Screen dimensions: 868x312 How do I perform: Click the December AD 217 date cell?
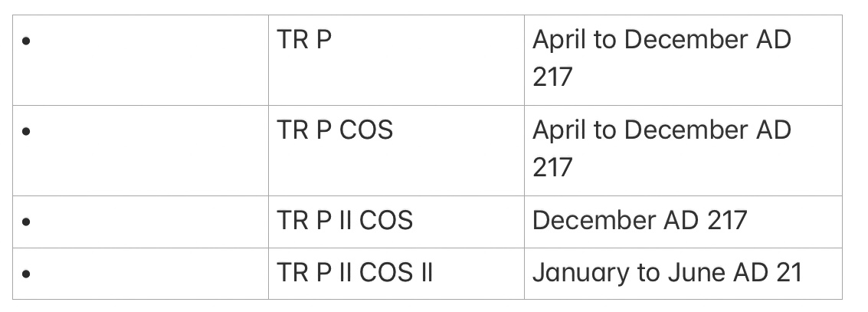pyautogui.click(x=639, y=221)
